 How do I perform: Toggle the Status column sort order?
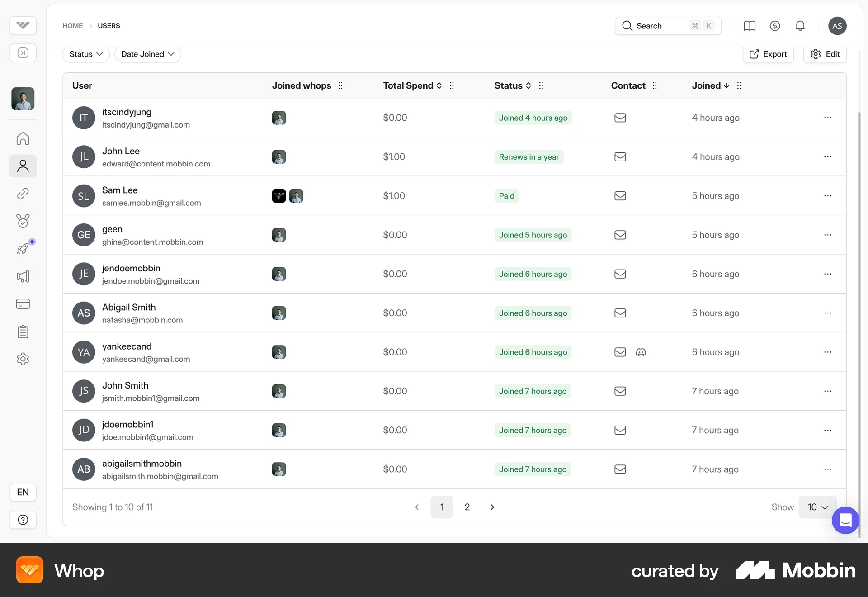[529, 85]
